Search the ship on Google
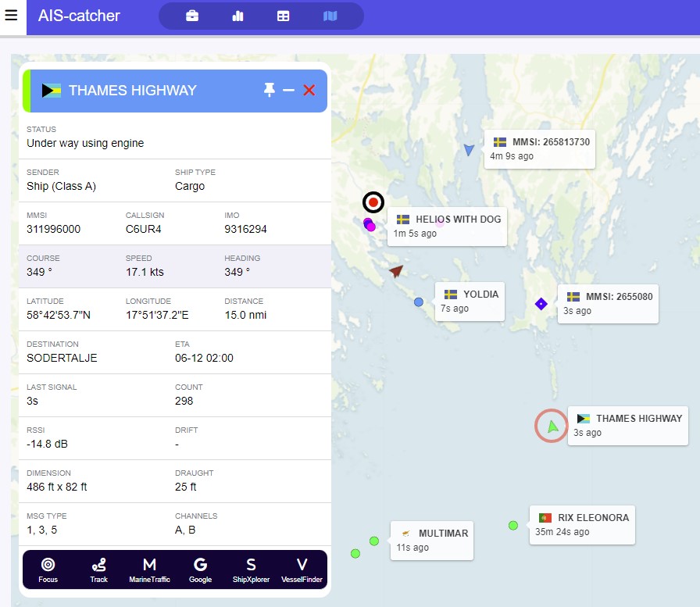 click(200, 570)
